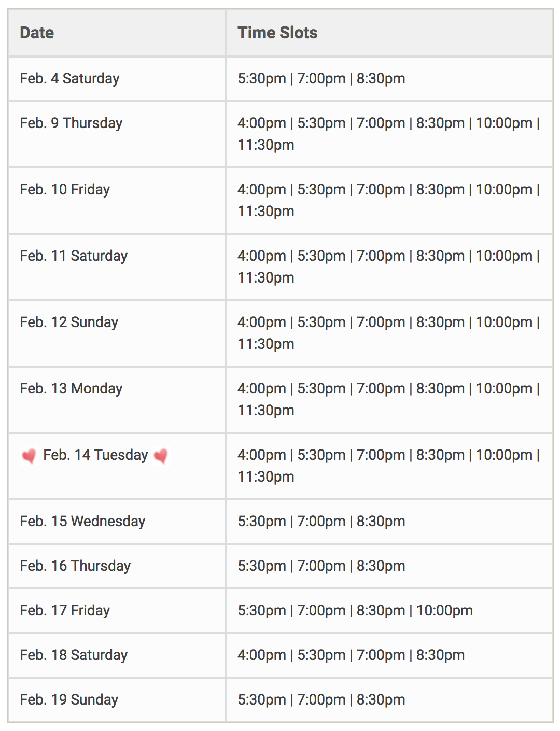
Task: Click the heart icon right of Tuesday
Action: pos(161,456)
